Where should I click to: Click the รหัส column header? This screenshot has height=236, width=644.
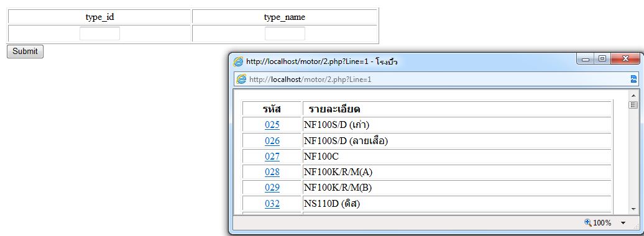[272, 109]
